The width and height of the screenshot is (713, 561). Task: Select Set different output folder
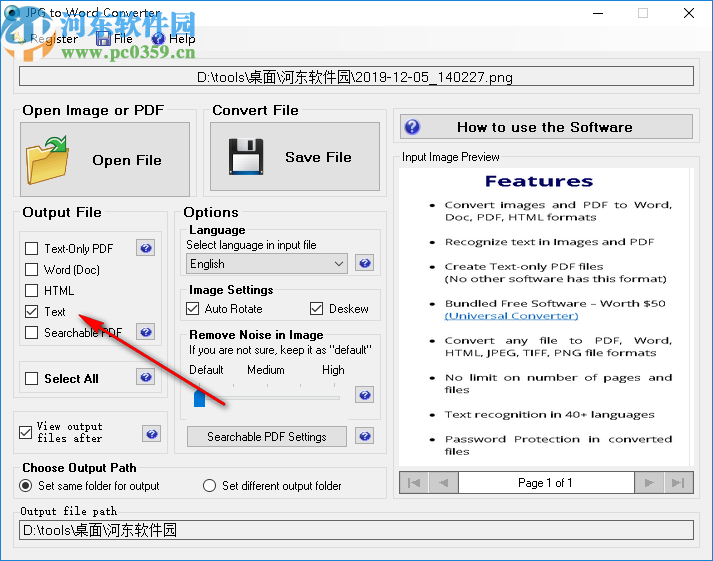point(209,486)
